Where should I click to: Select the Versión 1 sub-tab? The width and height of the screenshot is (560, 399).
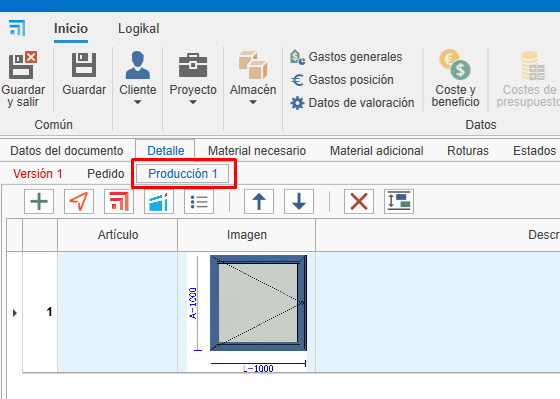(38, 174)
